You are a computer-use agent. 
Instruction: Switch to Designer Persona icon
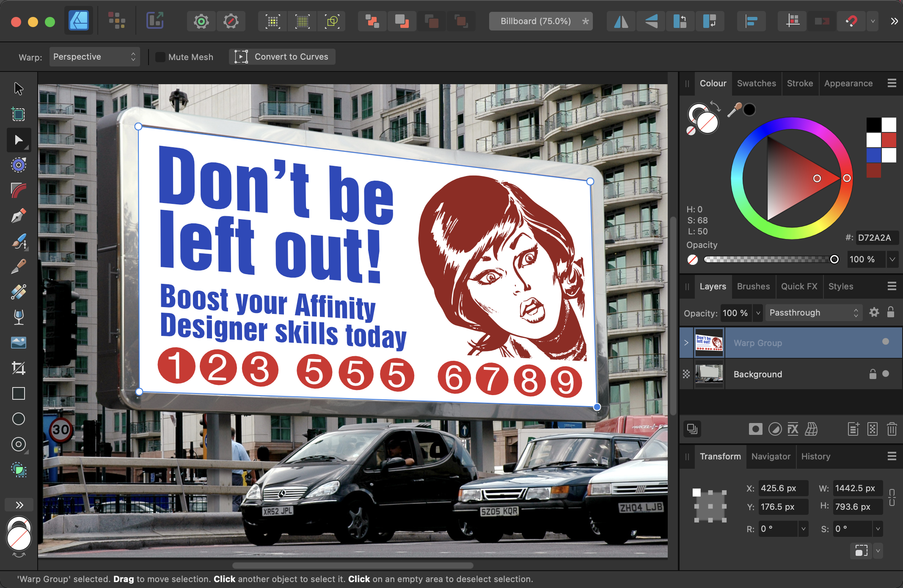pos(79,21)
